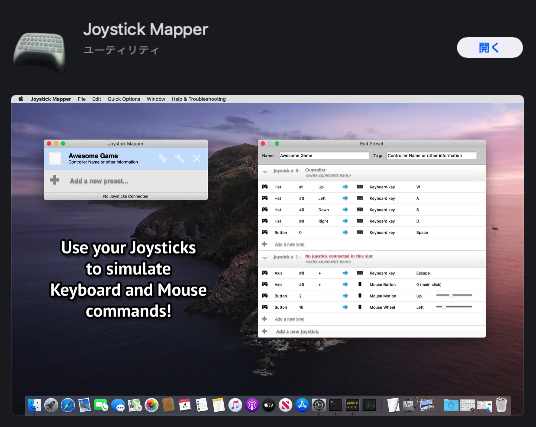Click the Space key value
Image resolution: width=536 pixels, height=427 pixels.
click(x=422, y=233)
